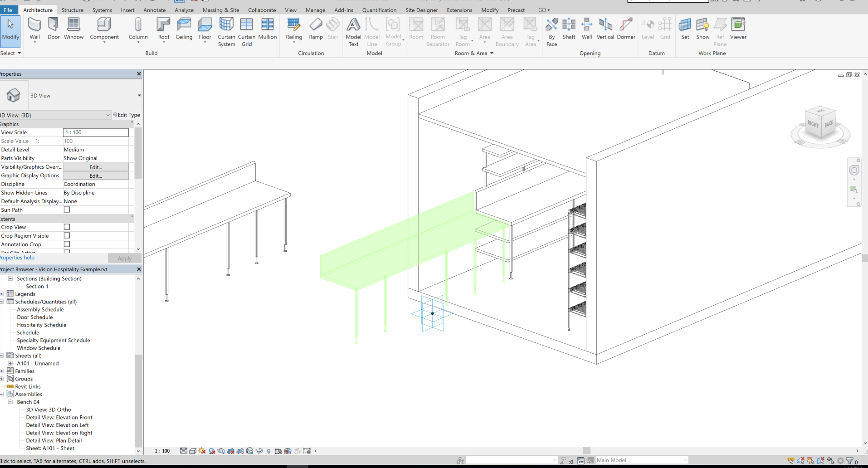This screenshot has width=868, height=468.
Task: Select the Wall tool in Build panel
Action: 34,28
